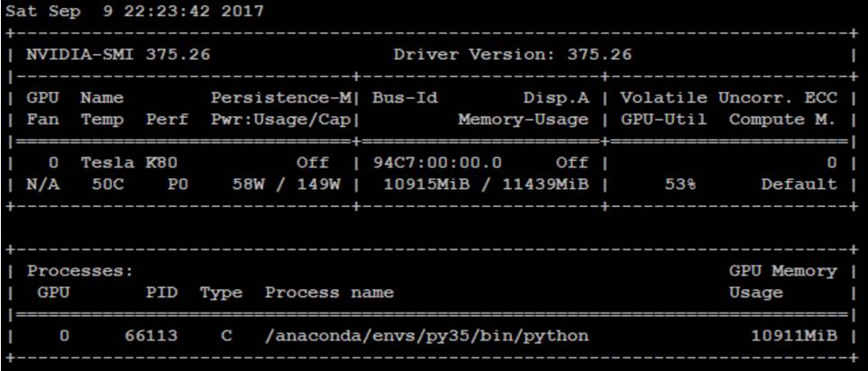Click the 10911MiB process memory usage

(793, 336)
